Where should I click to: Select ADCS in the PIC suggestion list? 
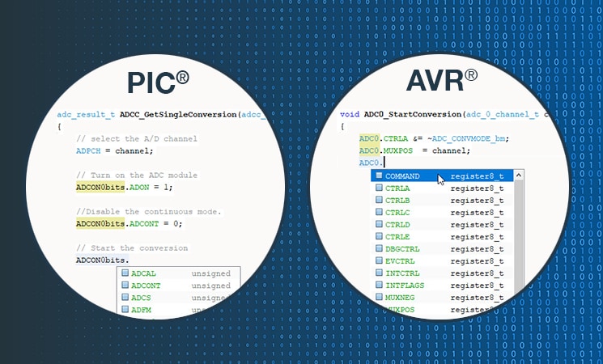[141, 298]
